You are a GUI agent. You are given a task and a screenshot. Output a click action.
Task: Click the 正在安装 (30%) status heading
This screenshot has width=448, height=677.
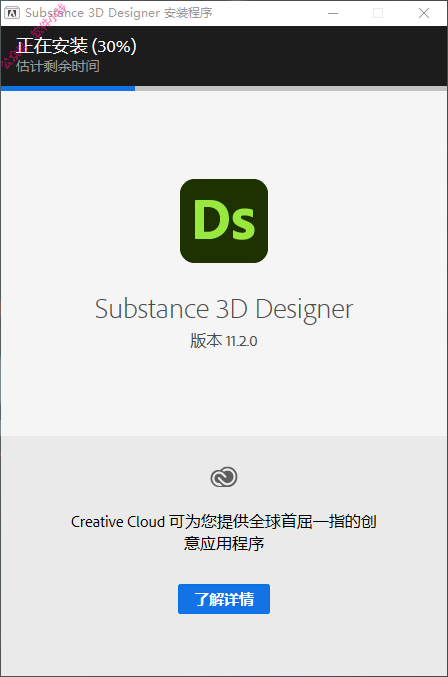76,46
